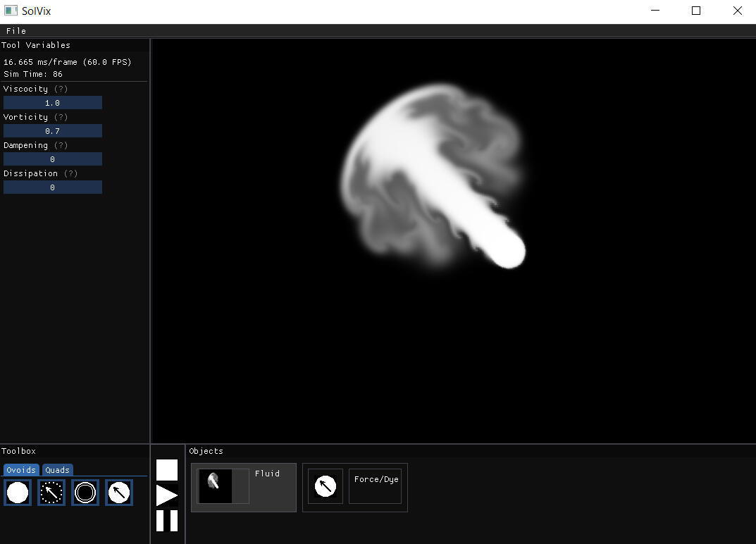The height and width of the screenshot is (544, 756).
Task: Open the File menu
Action: coord(16,31)
